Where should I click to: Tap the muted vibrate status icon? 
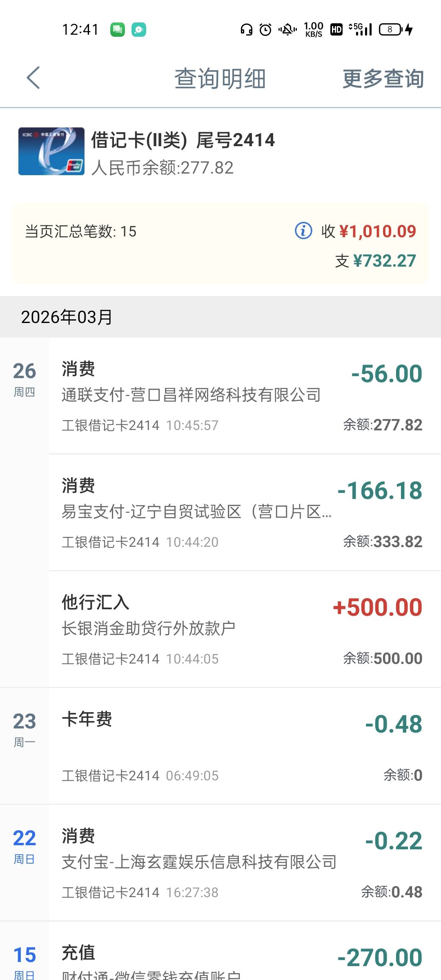[x=287, y=29]
